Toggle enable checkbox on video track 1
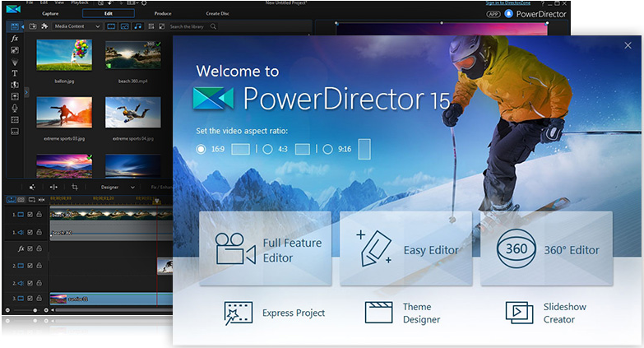Image resolution: width=644 pixels, height=348 pixels. [30, 215]
